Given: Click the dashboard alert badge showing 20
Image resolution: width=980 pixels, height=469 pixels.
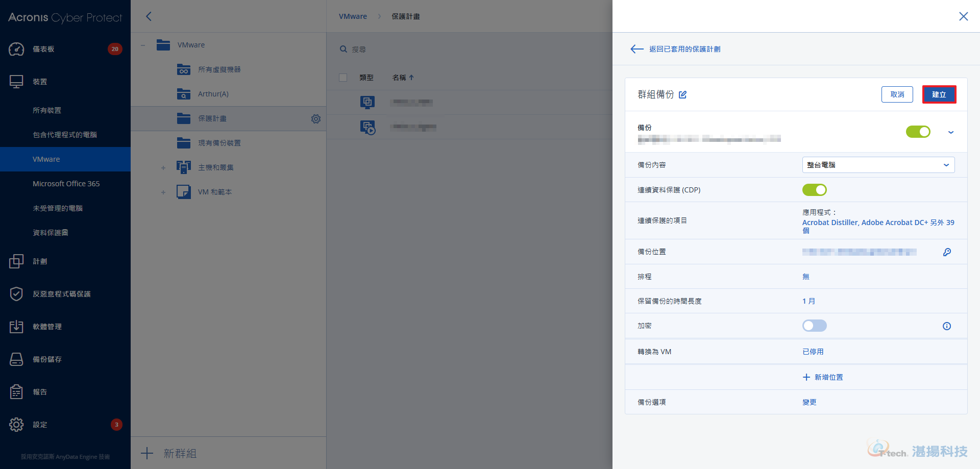Looking at the screenshot, I should [115, 49].
